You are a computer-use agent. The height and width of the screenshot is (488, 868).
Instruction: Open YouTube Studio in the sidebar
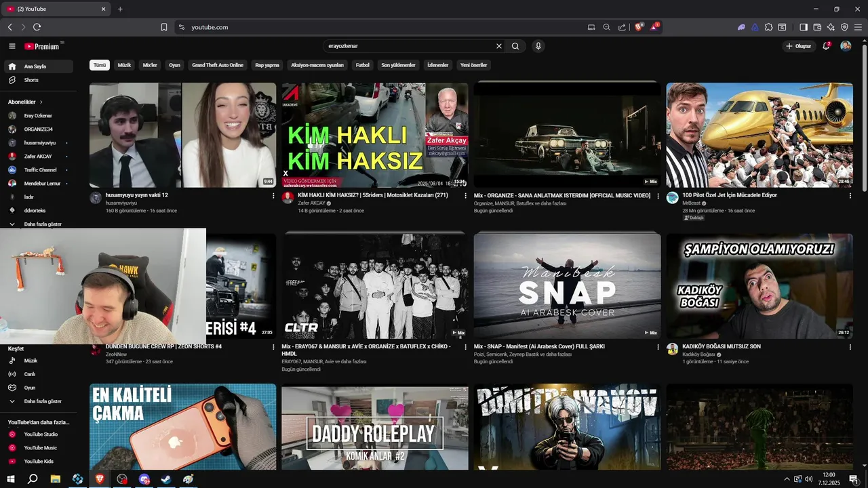(x=39, y=434)
